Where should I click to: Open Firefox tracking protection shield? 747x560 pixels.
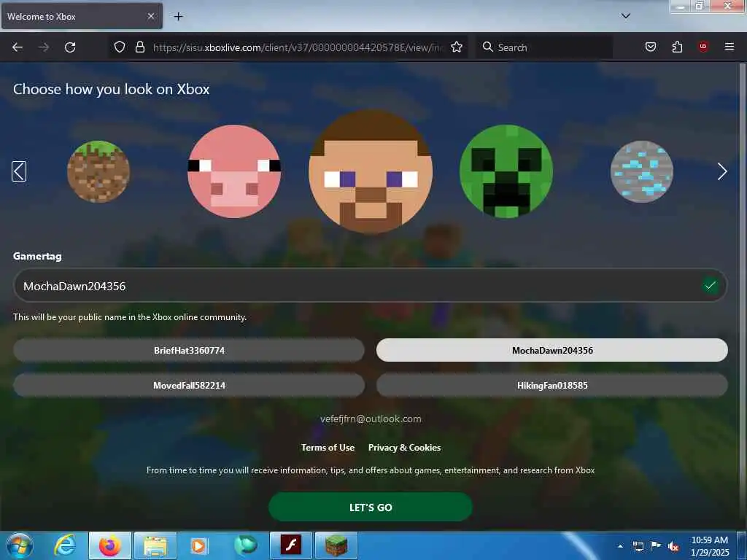[120, 47]
